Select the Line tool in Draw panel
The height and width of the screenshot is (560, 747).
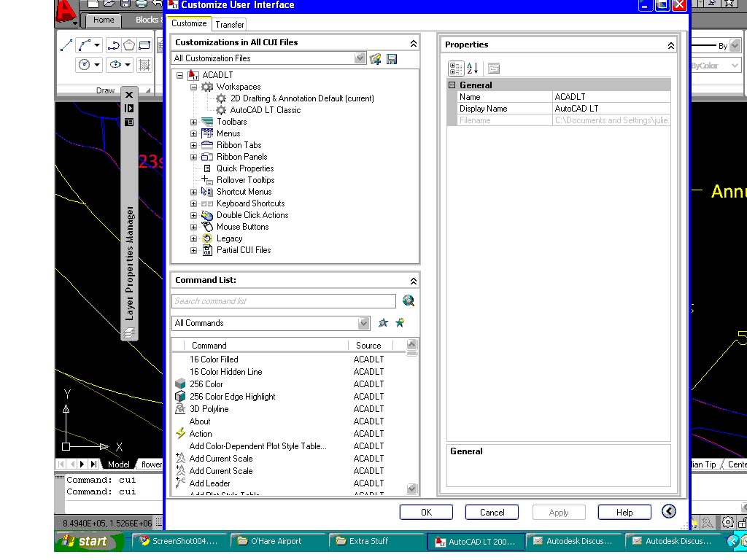click(66, 45)
